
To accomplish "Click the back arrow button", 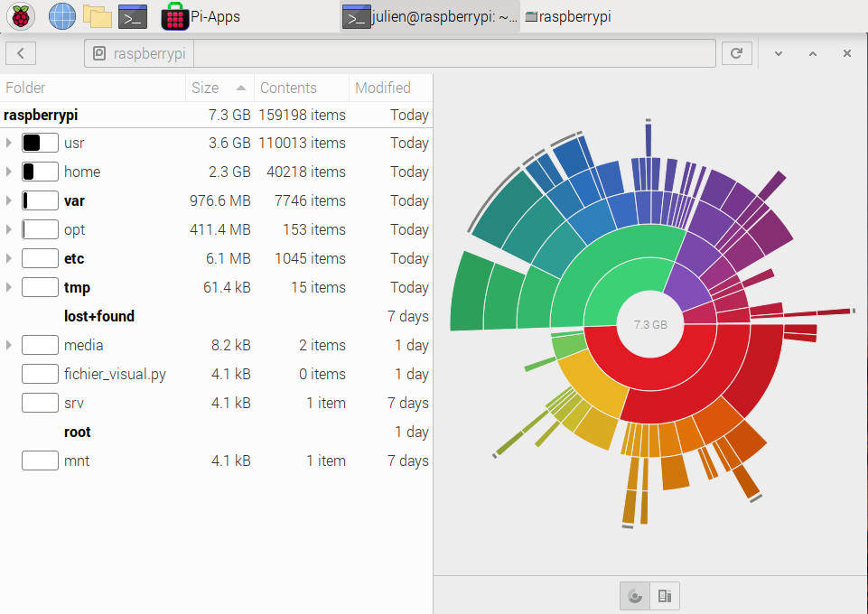I will 20,53.
